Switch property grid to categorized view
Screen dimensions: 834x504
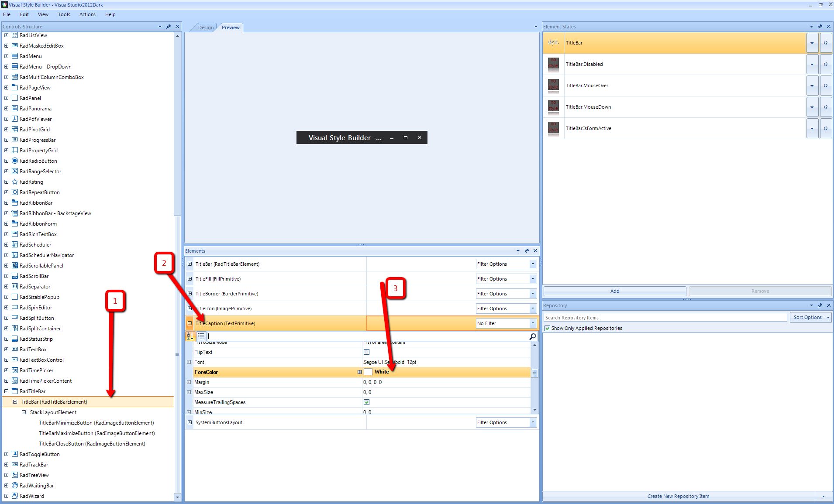point(201,336)
